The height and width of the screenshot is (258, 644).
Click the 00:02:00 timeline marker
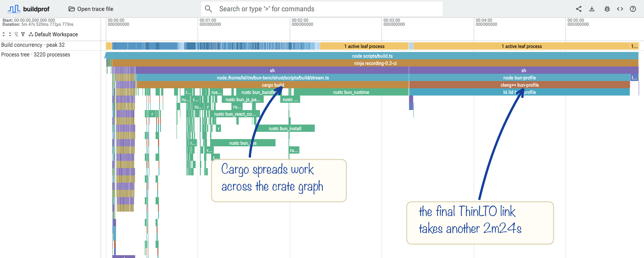tap(302, 22)
